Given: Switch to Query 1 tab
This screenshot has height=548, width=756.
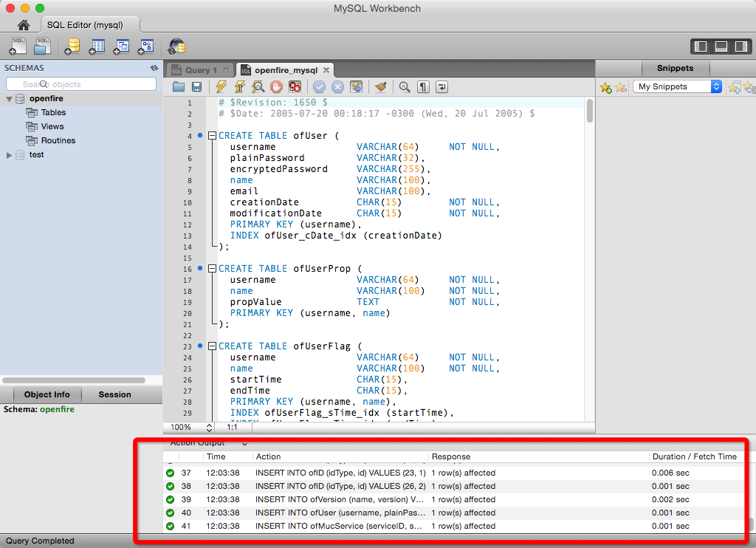Looking at the screenshot, I should pyautogui.click(x=201, y=70).
